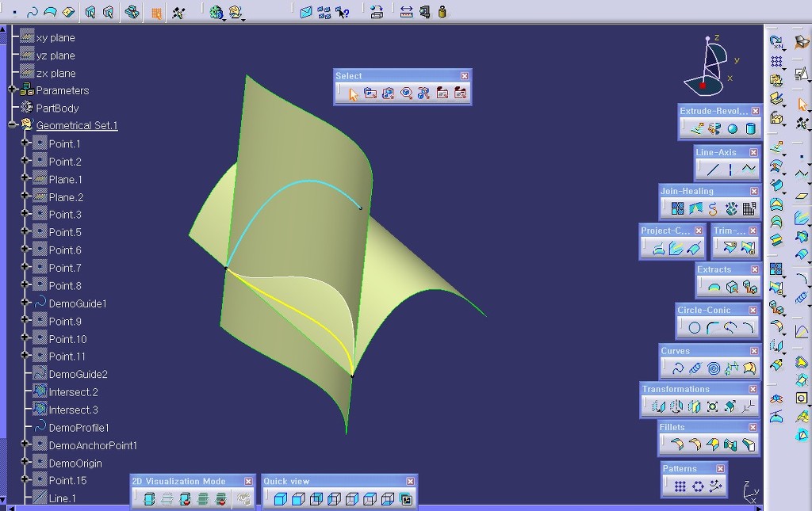Click the Sphere icon in Extrude-Revolution toolbar
Viewport: 812px width, 511px height.
pos(733,128)
